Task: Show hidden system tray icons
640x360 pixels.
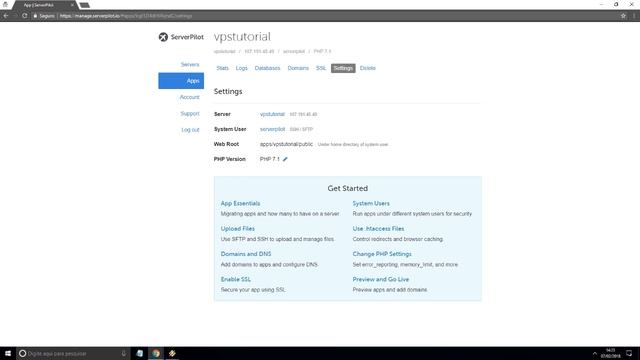Action: point(594,353)
